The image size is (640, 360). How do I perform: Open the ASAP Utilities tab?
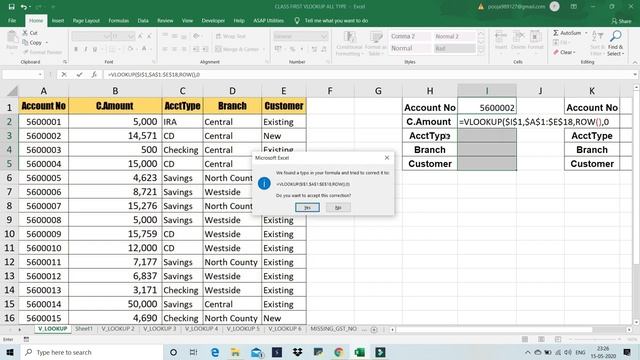268,21
